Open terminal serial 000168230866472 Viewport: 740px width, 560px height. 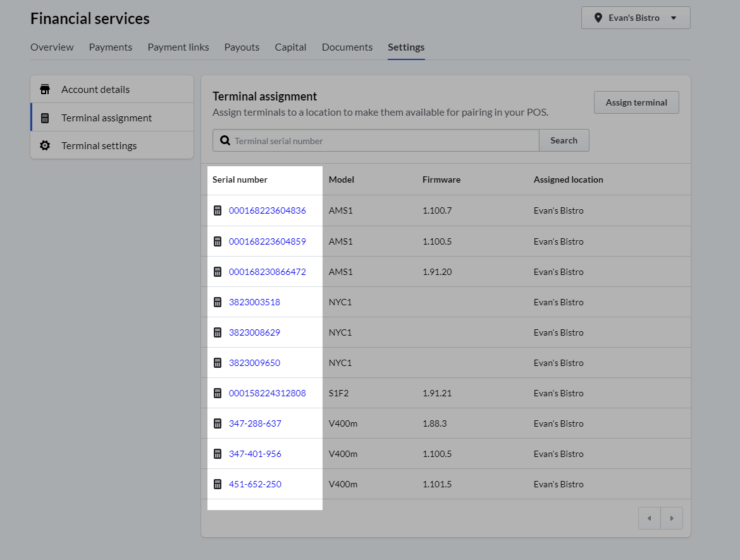point(267,271)
